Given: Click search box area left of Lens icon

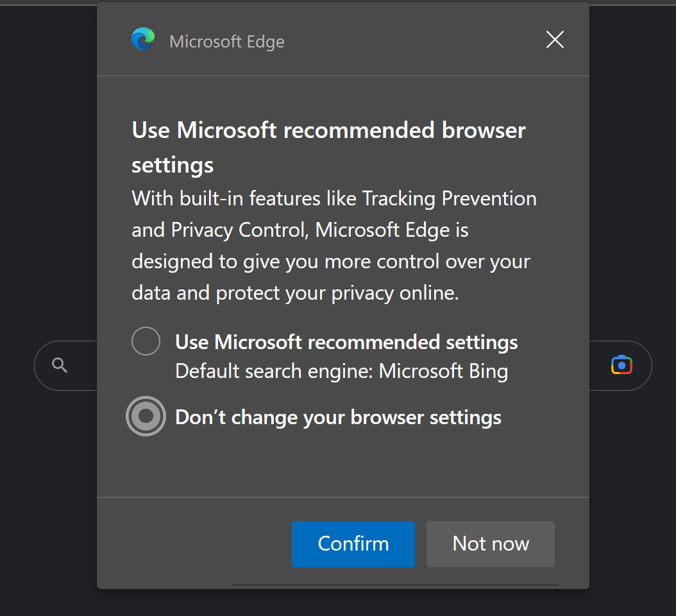Looking at the screenshot, I should click(x=599, y=365).
